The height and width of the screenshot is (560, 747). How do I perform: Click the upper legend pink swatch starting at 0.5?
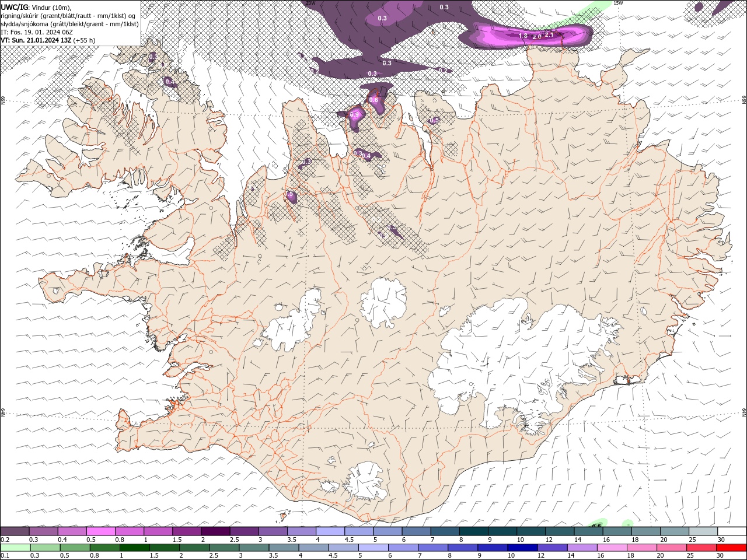(101, 531)
